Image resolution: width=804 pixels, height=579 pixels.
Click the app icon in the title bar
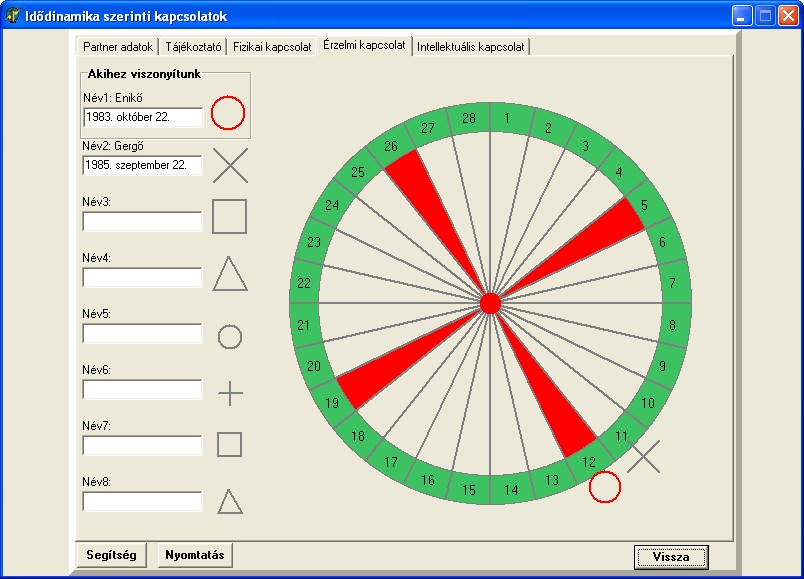click(12, 16)
